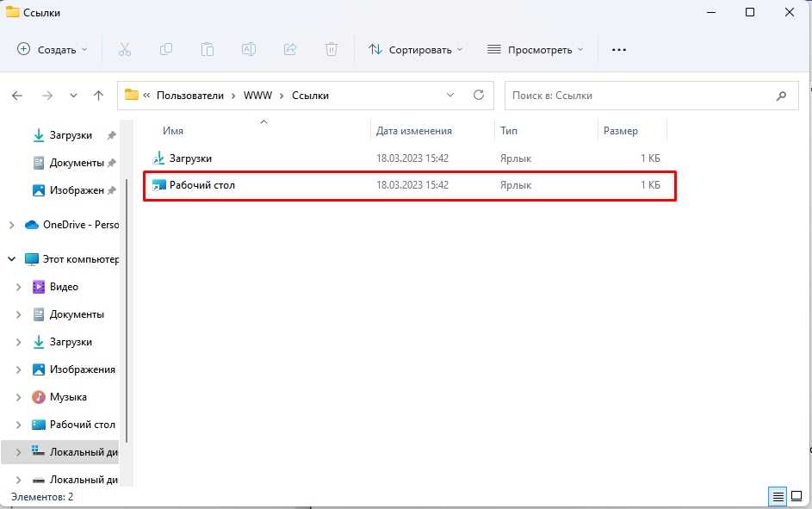Refresh the current folder view

pyautogui.click(x=479, y=96)
